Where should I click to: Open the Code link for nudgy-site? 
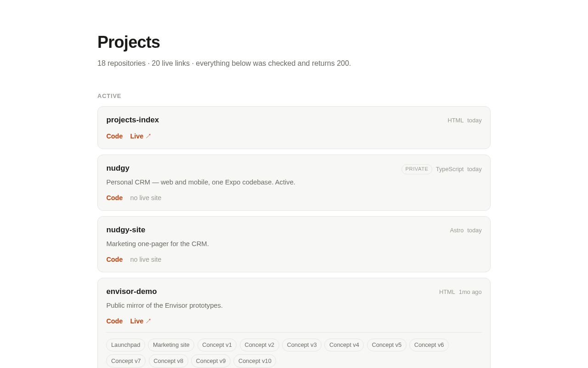point(114,259)
